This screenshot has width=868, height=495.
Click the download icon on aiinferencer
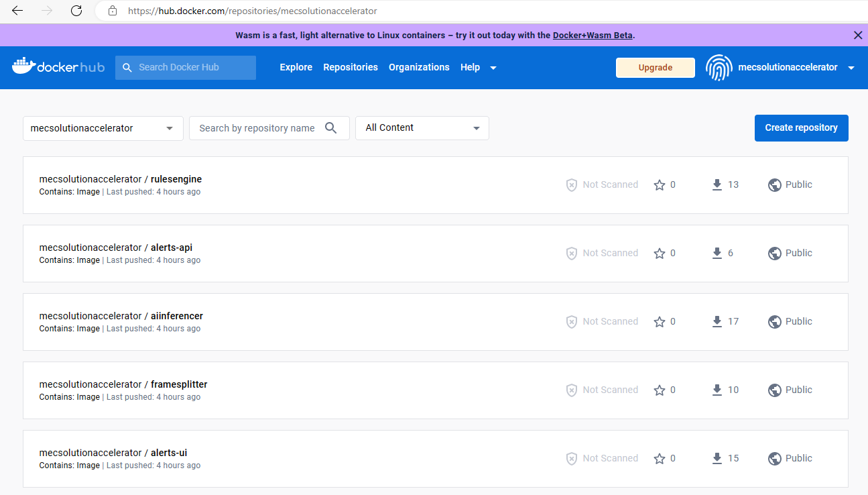(x=717, y=321)
